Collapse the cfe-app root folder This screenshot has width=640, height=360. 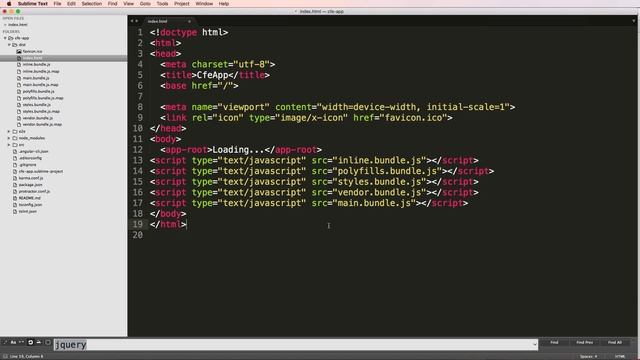point(5,38)
